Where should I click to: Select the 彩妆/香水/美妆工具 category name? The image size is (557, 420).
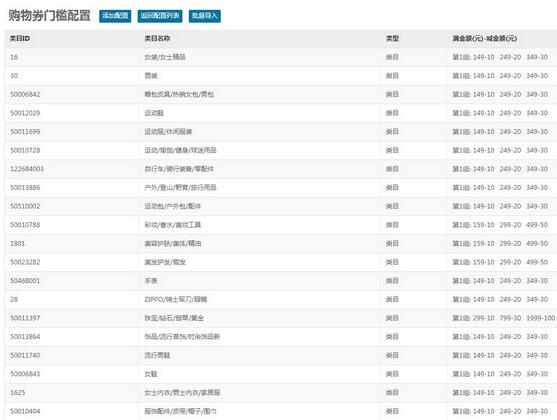[x=173, y=225]
